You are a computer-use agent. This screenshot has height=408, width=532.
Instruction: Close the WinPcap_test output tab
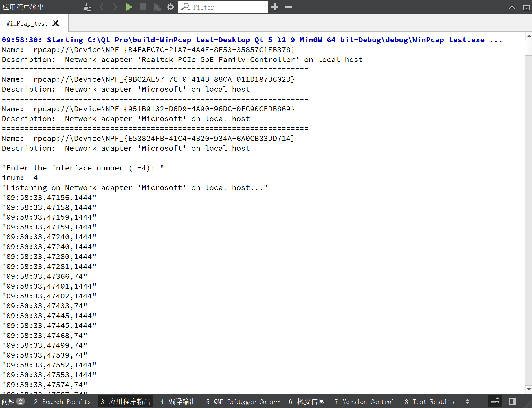click(56, 23)
